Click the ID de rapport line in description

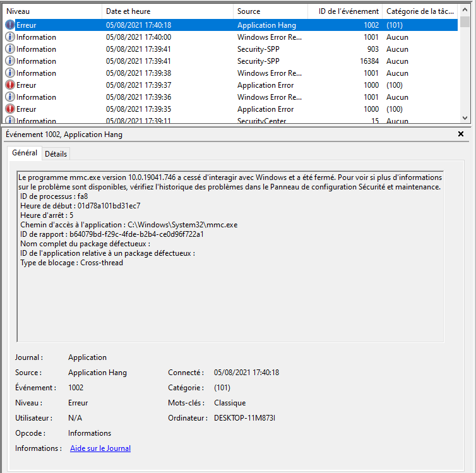[x=112, y=234]
